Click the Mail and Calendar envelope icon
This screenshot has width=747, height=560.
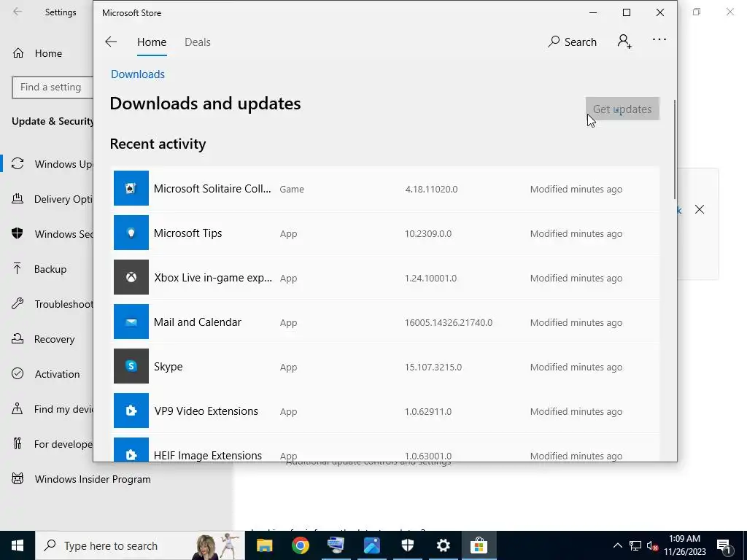(131, 322)
